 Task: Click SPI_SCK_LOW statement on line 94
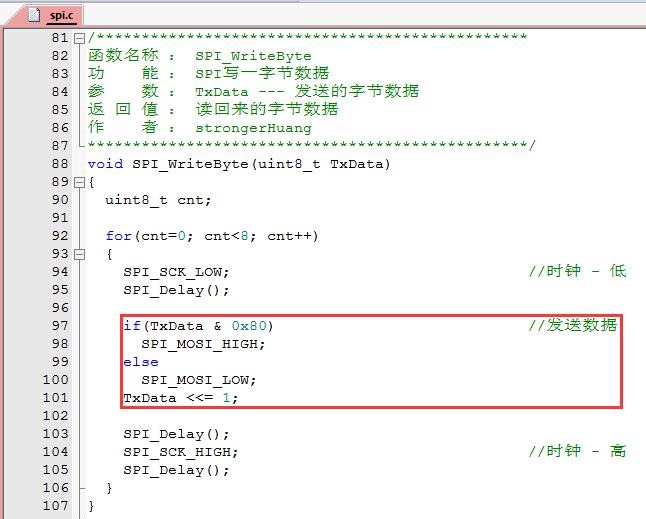176,272
